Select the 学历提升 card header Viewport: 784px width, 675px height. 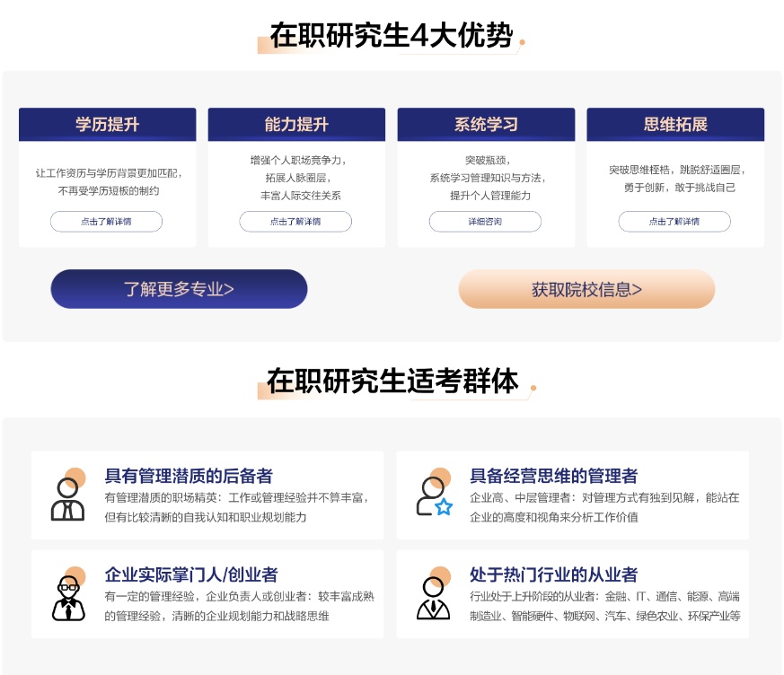click(x=107, y=125)
